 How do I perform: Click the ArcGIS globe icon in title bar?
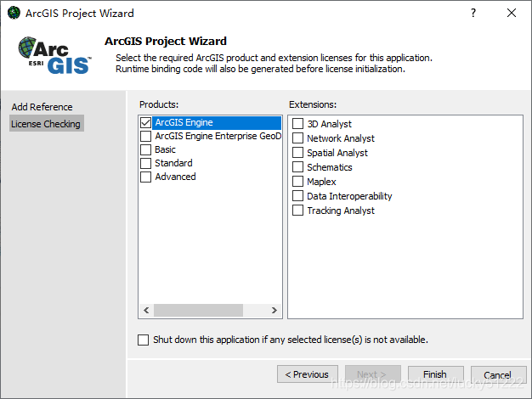(14, 13)
